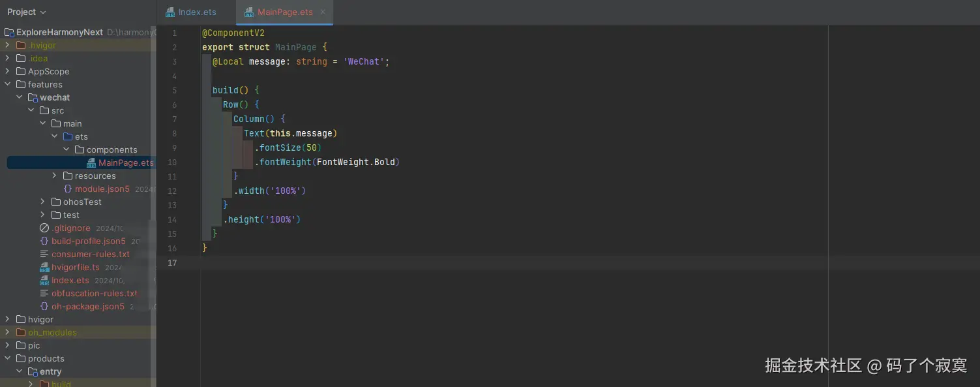Expand the oh_modules folder
This screenshot has width=980, height=387.
tap(7, 332)
